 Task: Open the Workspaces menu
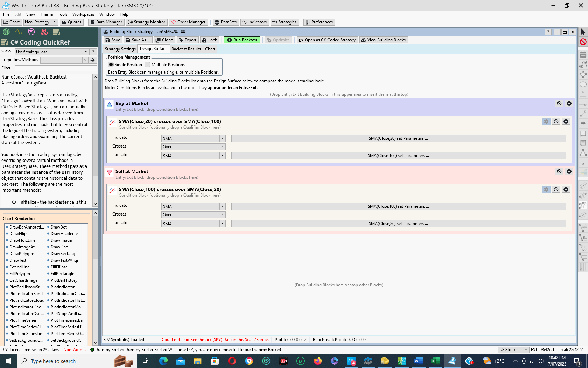(83, 14)
